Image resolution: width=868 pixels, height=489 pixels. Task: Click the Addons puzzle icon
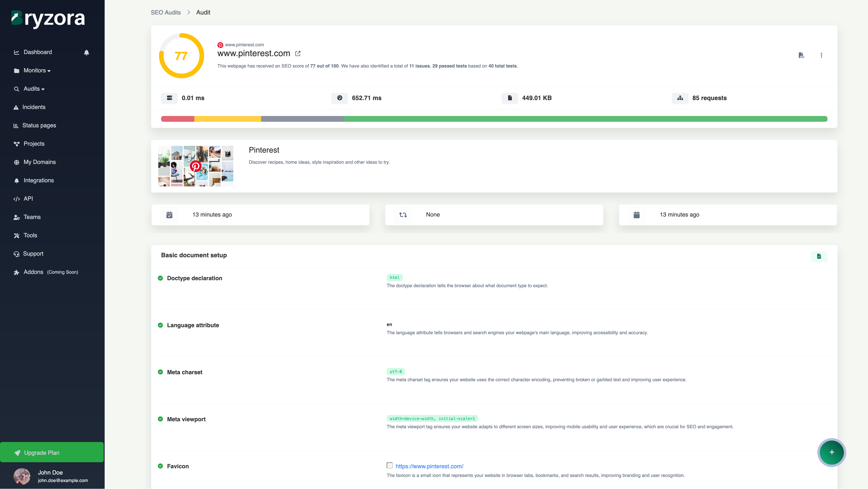click(16, 272)
